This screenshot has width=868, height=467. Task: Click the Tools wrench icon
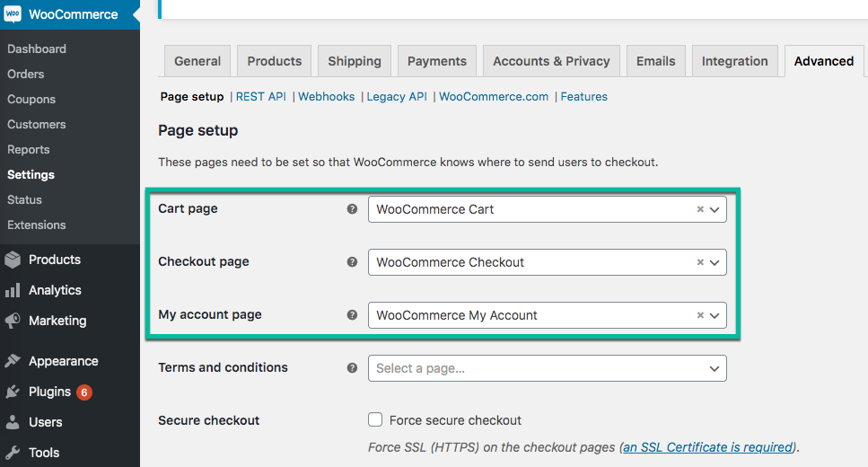click(13, 453)
